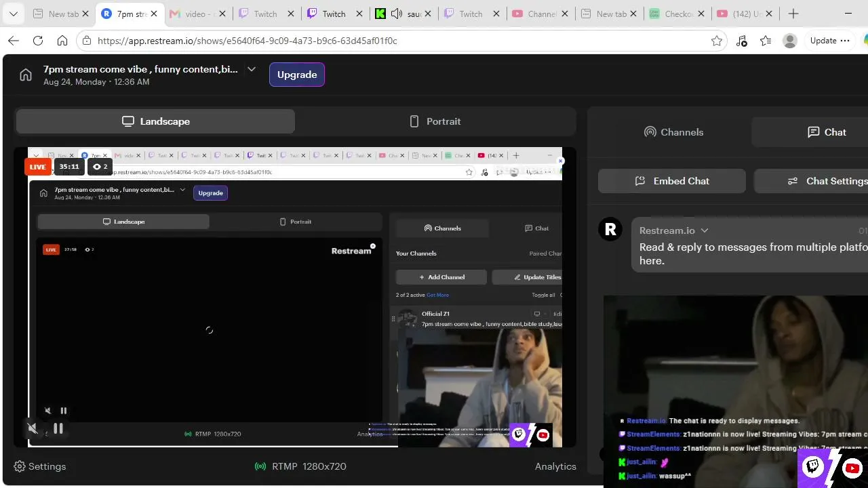Viewport: 868px width, 488px height.
Task: Close the YouTube Channel tab
Action: [565, 14]
